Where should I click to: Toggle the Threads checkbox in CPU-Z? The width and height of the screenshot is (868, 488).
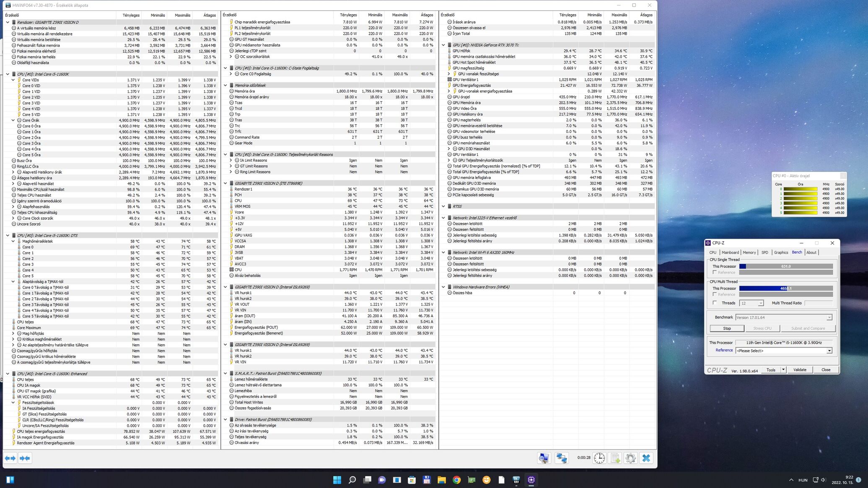(x=715, y=303)
